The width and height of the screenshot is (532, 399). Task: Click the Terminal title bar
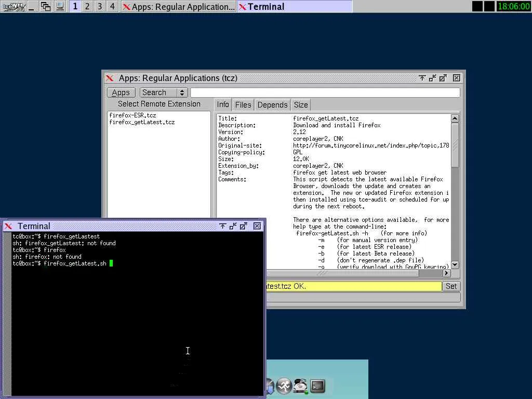[x=133, y=227]
